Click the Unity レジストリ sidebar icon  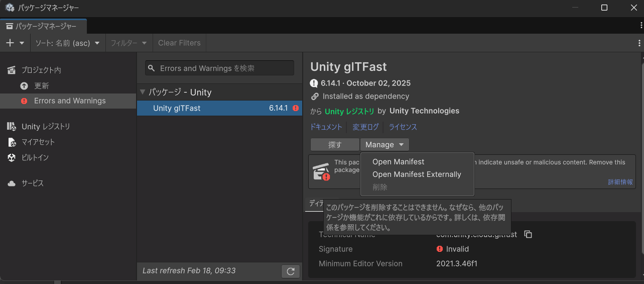pyautogui.click(x=12, y=127)
